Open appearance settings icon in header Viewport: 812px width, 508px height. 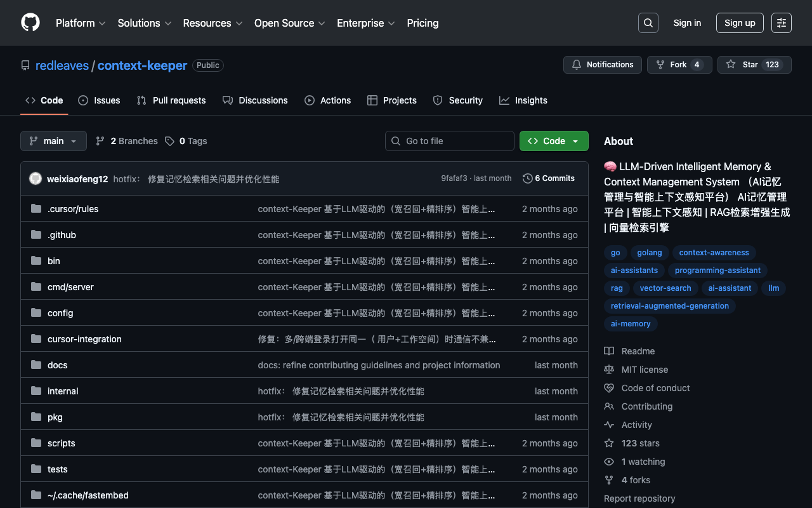781,23
